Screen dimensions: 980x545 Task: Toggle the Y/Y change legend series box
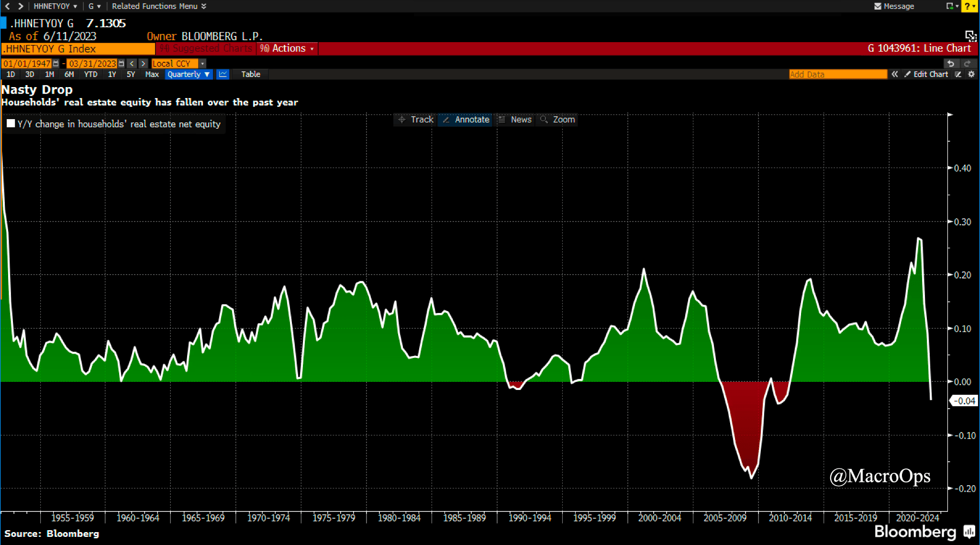click(11, 123)
